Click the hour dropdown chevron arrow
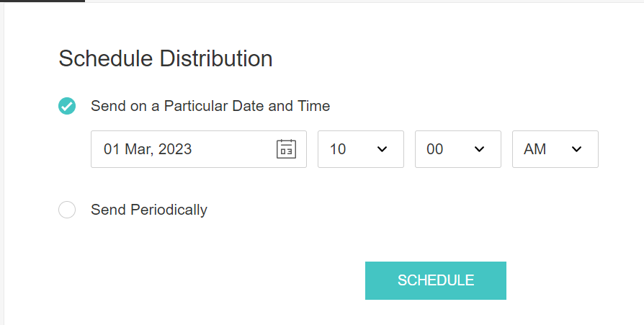This screenshot has width=644, height=325. point(383,149)
